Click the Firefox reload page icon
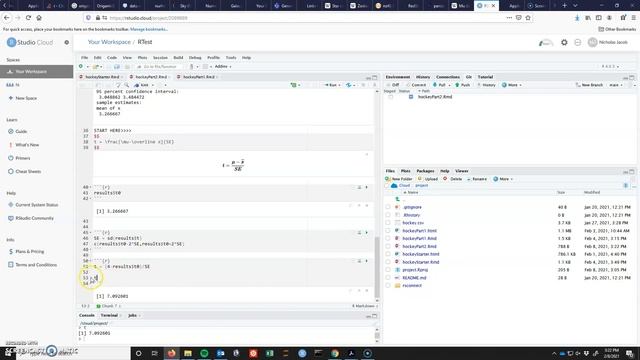The height and width of the screenshot is (360, 640). click(28, 18)
